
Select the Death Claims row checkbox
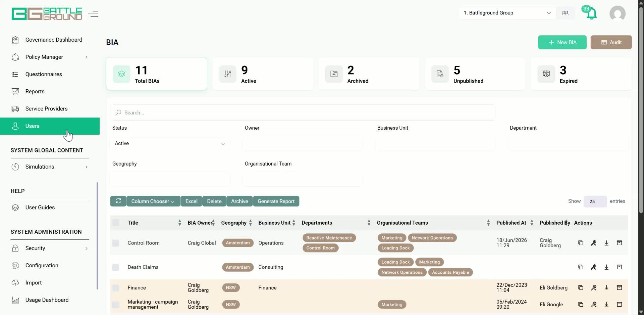pos(116,267)
